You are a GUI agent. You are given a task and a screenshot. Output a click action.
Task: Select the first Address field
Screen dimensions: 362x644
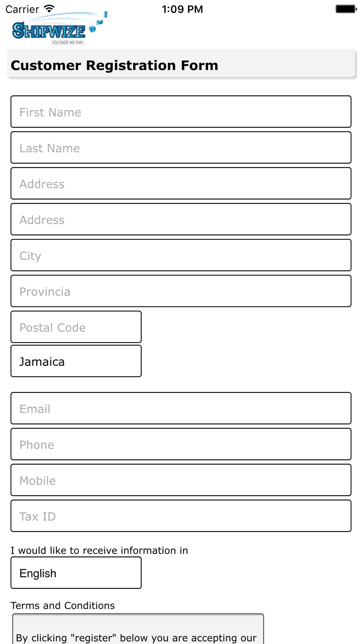click(x=181, y=183)
